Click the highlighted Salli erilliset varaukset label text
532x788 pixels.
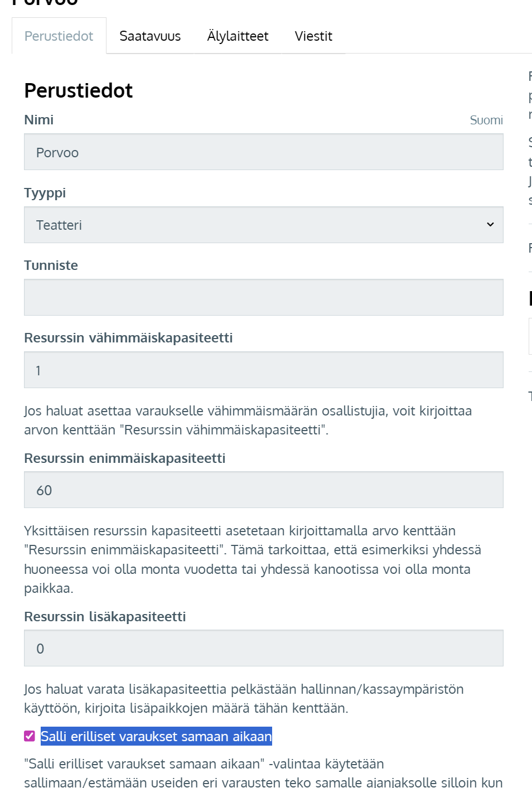pyautogui.click(x=156, y=737)
